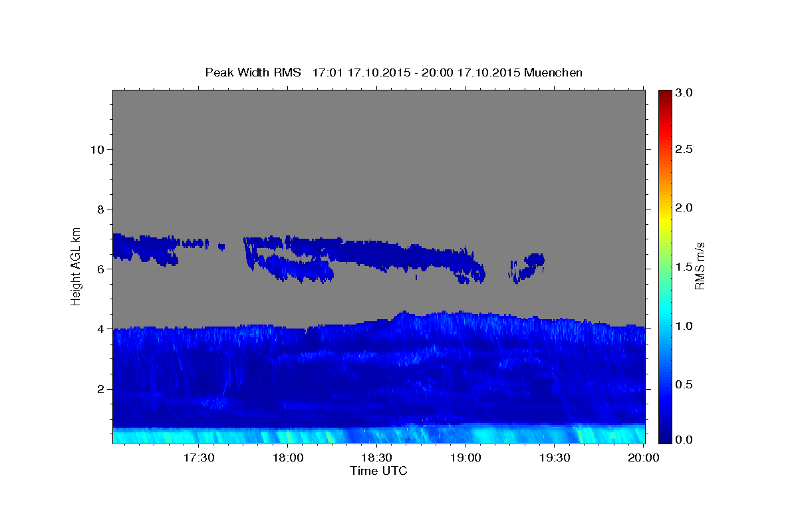Click the 'Time UTC' axis label
This screenshot has width=798, height=532.
[x=378, y=471]
